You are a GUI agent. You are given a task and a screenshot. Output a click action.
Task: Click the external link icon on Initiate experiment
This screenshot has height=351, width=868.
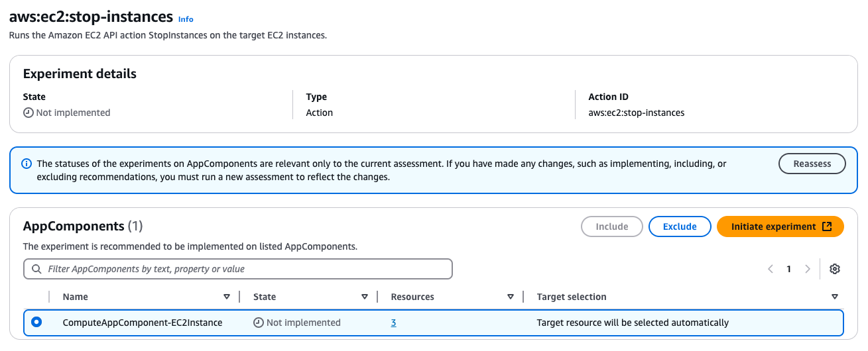[x=827, y=226]
